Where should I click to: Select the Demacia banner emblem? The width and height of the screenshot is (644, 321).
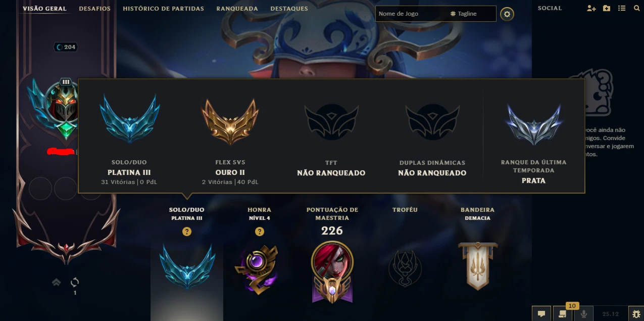pyautogui.click(x=478, y=266)
